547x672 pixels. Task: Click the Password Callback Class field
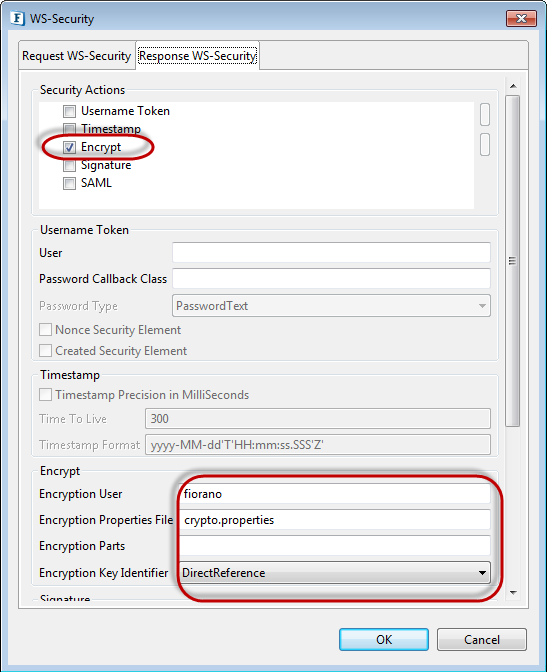pyautogui.click(x=331, y=279)
